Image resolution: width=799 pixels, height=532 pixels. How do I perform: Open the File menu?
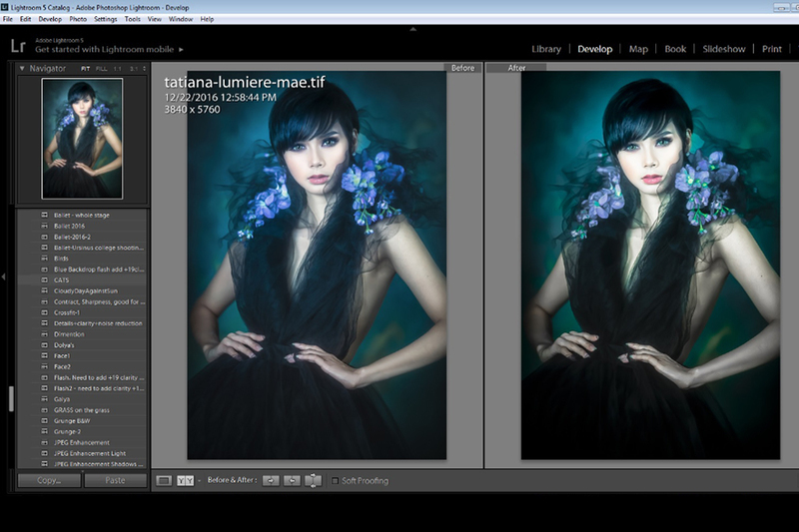tap(8, 19)
